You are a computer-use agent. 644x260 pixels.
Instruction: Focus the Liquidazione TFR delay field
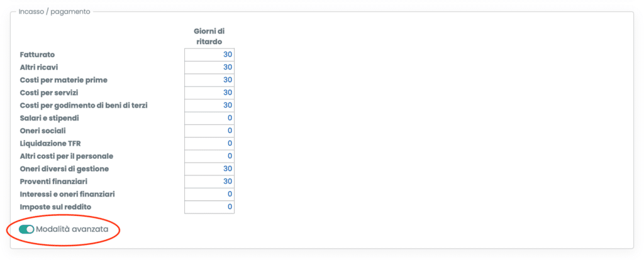pos(209,143)
